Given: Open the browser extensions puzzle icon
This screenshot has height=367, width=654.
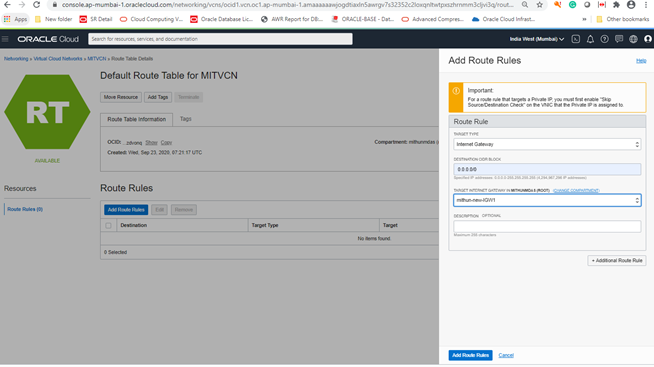Looking at the screenshot, I should pos(616,5).
